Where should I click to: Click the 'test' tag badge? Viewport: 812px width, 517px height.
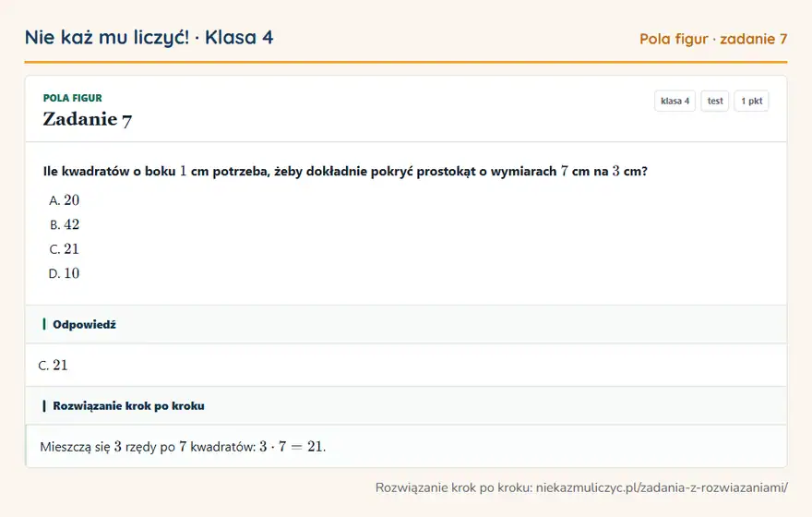(x=714, y=101)
